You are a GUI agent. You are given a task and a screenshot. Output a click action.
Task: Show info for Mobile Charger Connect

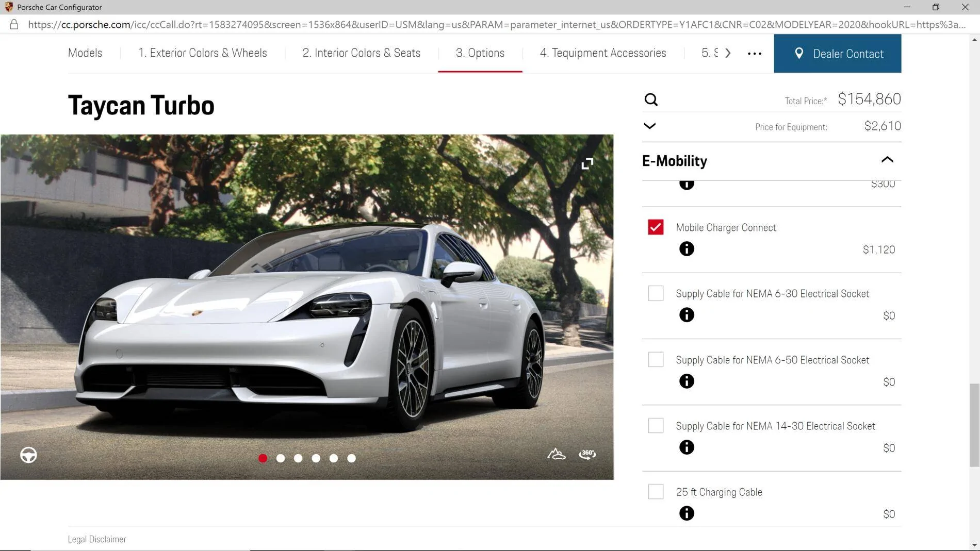(687, 249)
